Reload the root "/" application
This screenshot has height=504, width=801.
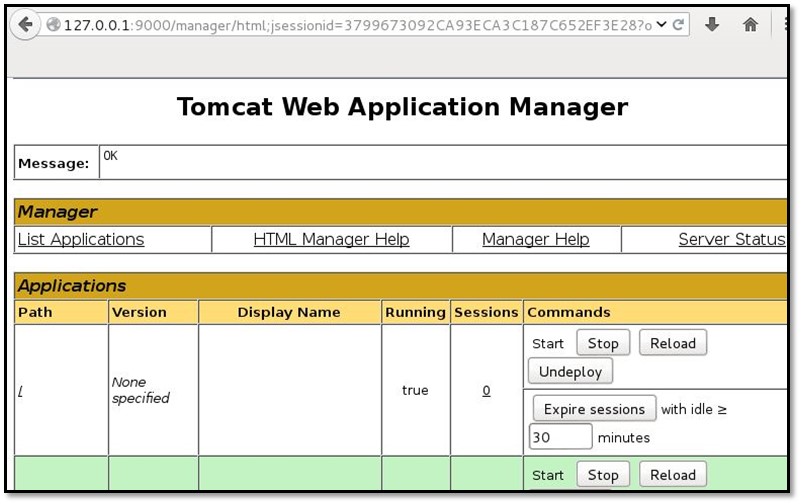(x=672, y=343)
